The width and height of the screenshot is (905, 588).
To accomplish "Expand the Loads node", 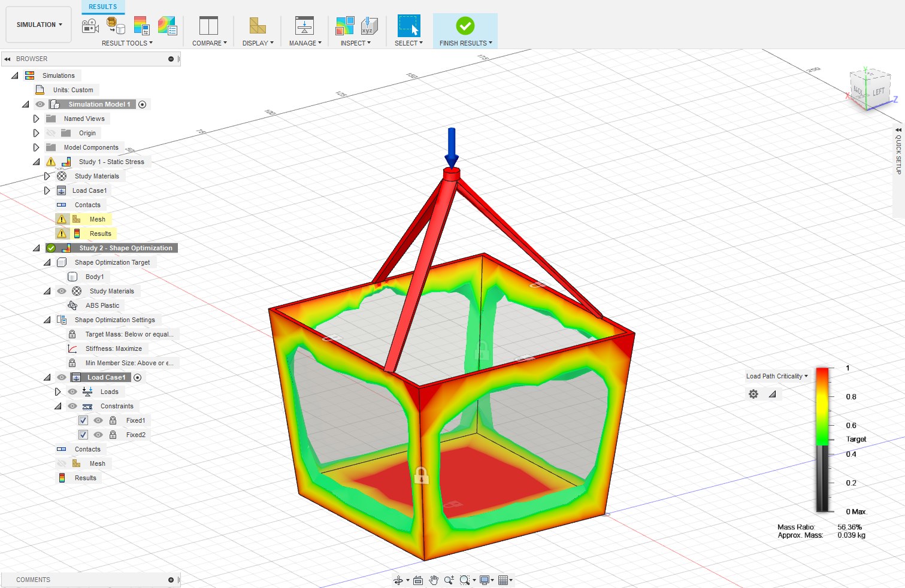I will point(58,392).
